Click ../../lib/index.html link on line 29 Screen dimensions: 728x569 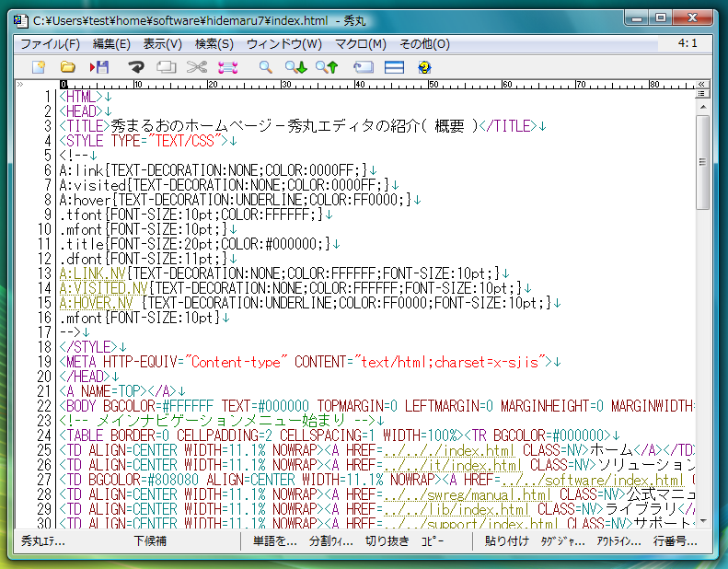[456, 509]
